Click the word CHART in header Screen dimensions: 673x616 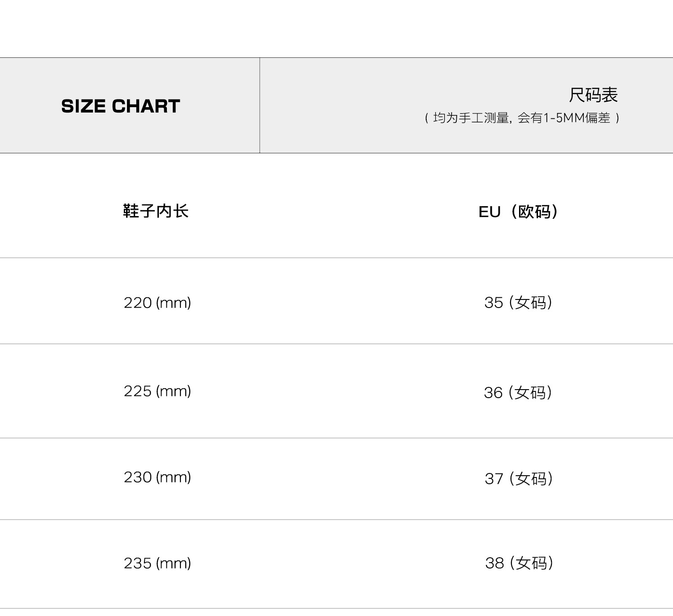pos(146,106)
